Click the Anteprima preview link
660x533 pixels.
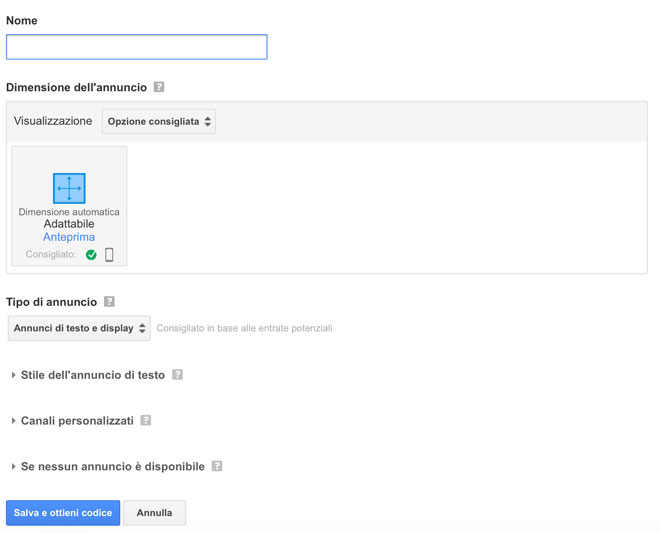click(x=69, y=237)
